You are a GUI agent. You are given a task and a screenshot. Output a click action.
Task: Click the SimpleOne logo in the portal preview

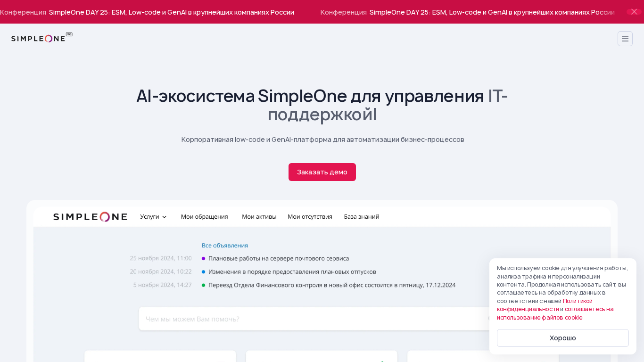click(x=90, y=217)
